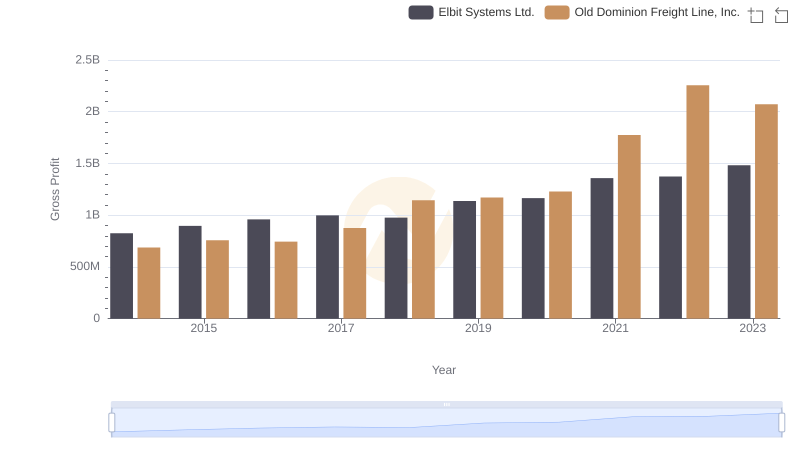Screen dimensions: 800x461
Task: Select the 2023 Elbit Systems bar
Action: 739,242
